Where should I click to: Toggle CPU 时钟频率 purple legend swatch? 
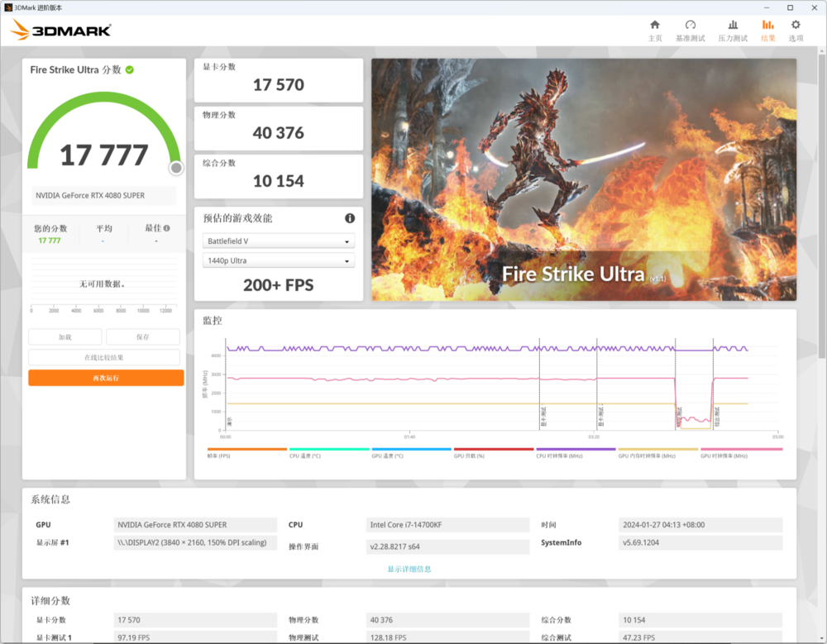coord(576,450)
